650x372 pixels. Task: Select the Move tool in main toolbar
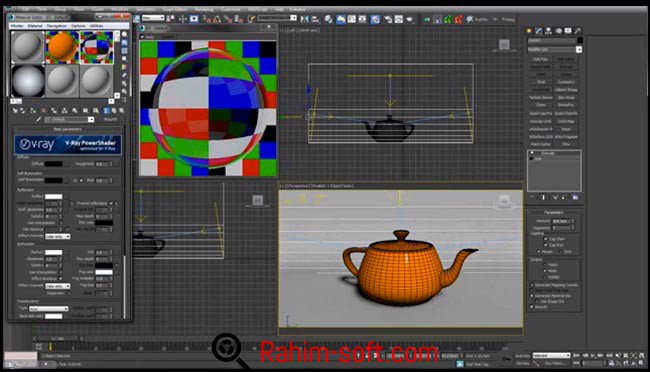point(182,19)
